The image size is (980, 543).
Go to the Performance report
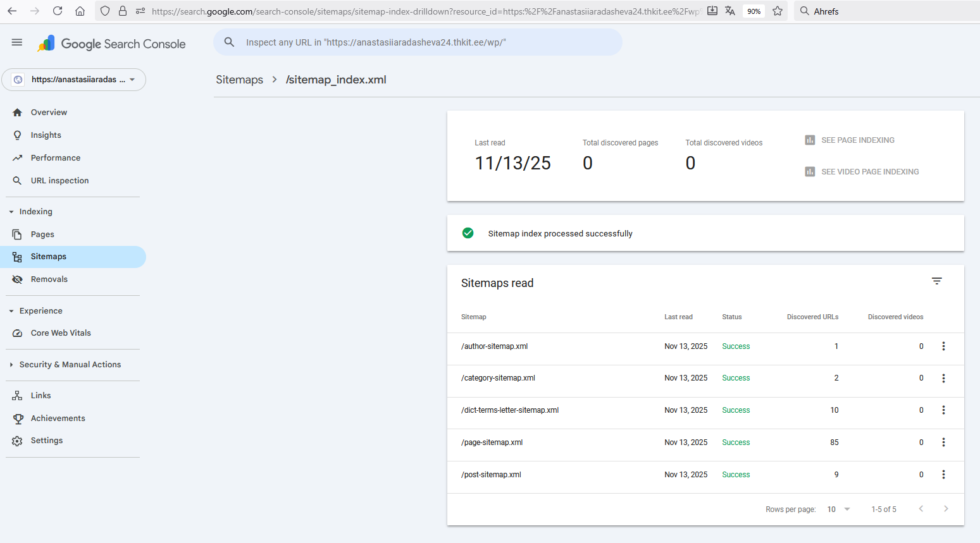pos(56,158)
